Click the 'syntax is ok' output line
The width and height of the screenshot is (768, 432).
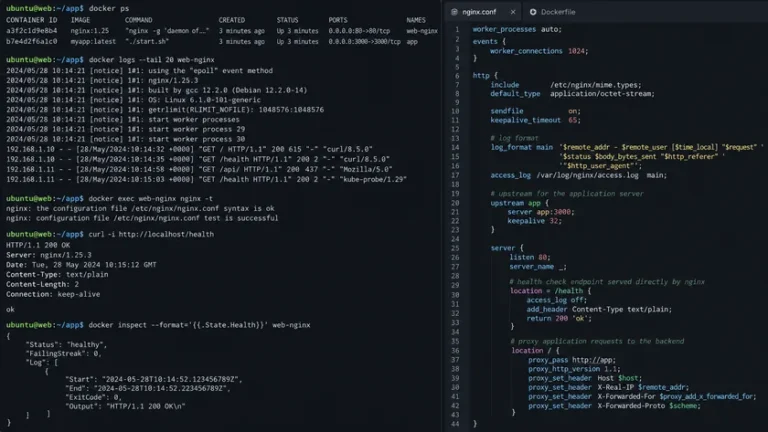click(140, 208)
